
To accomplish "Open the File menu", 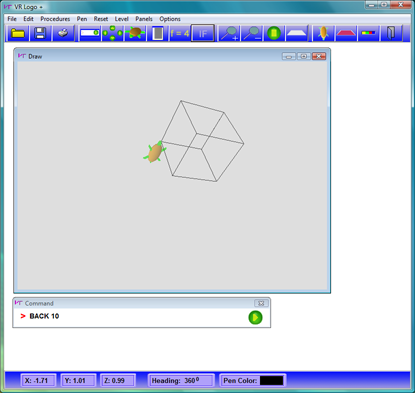I will pos(12,19).
